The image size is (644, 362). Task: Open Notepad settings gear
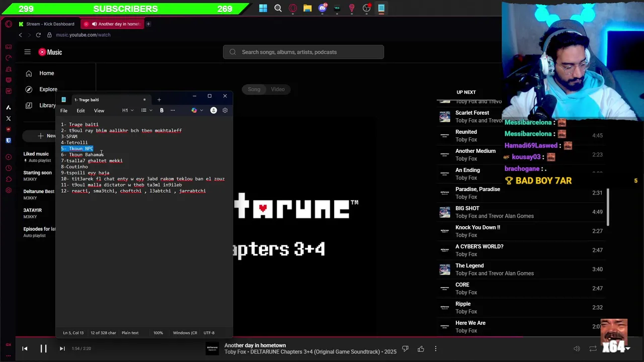pyautogui.click(x=225, y=111)
